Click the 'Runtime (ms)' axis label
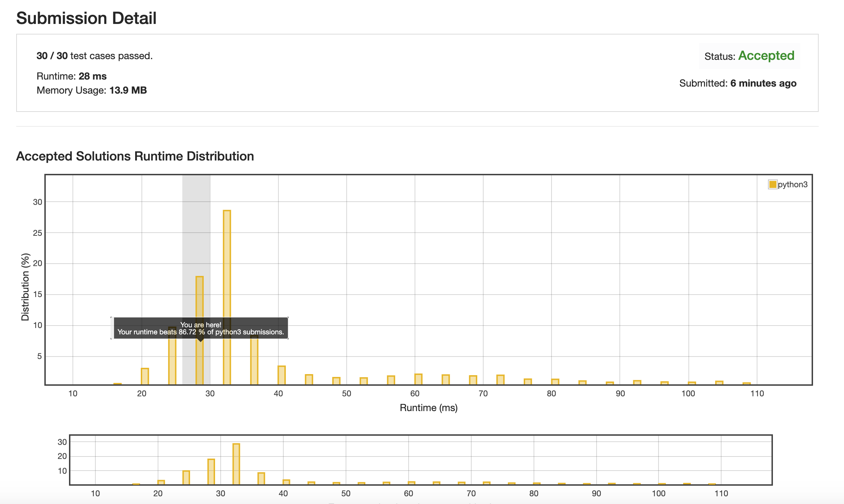844x504 pixels. point(428,408)
